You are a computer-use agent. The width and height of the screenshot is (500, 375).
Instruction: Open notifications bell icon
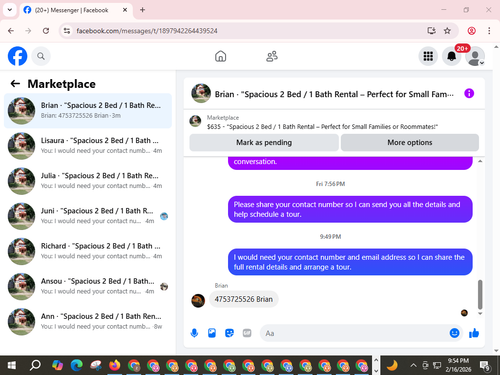(452, 56)
